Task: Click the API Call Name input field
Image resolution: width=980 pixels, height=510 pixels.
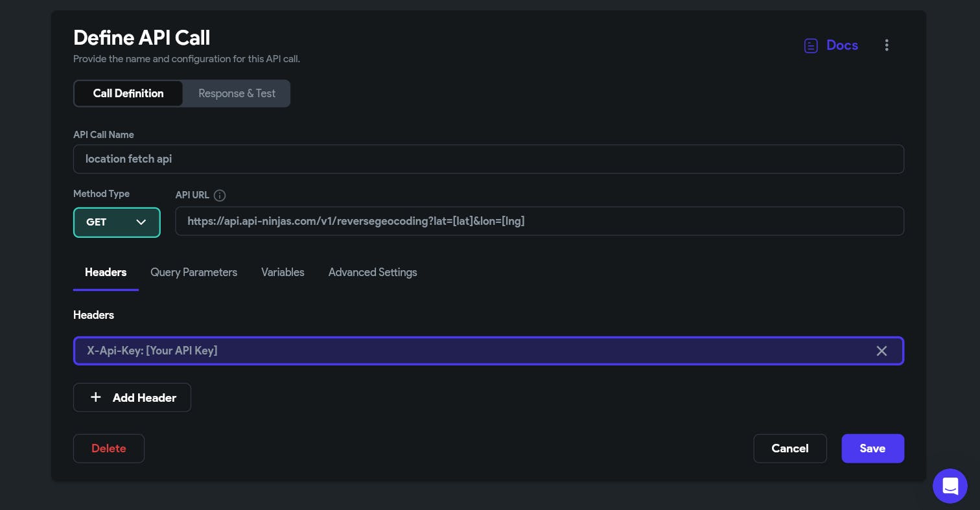Action: pyautogui.click(x=489, y=159)
